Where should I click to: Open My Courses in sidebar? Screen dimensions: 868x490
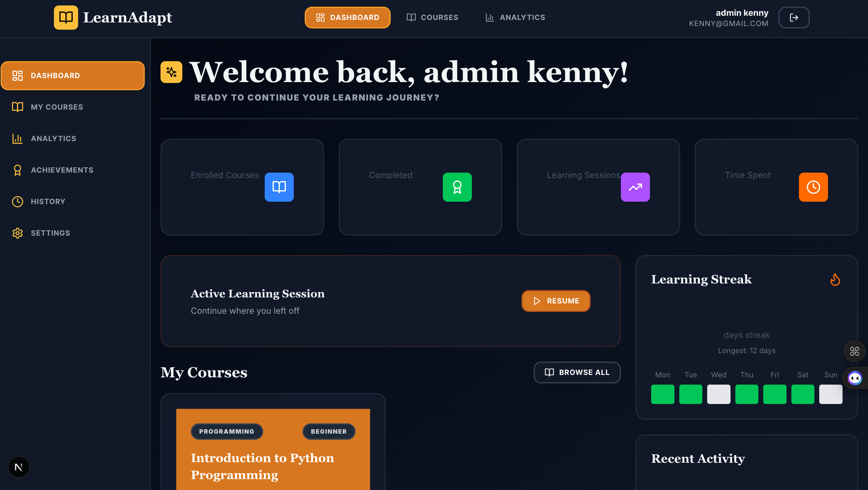[x=57, y=107]
